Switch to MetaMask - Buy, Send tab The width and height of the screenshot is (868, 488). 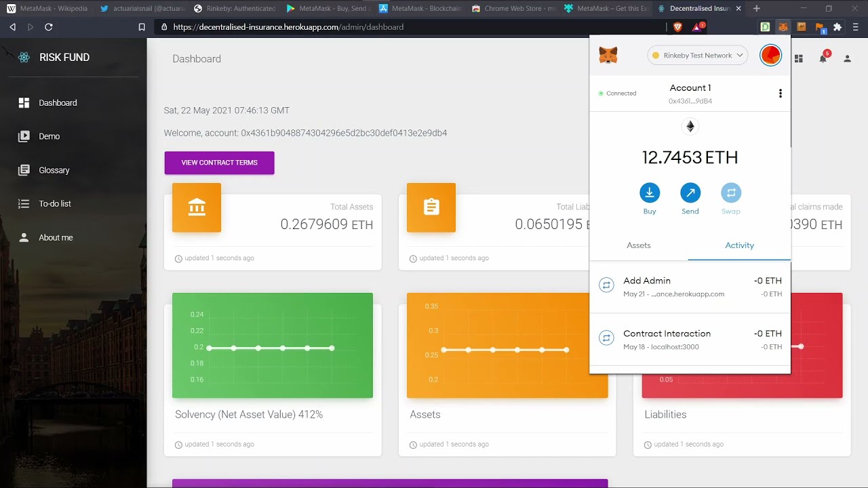tap(327, 9)
